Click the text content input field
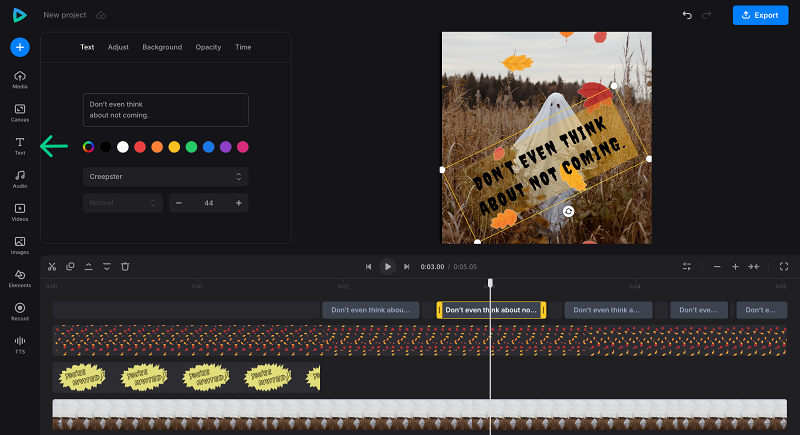 pyautogui.click(x=165, y=110)
